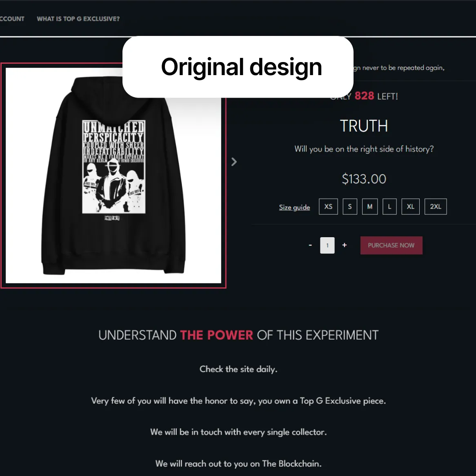Click the PURCHASE NOW button
Image resolution: width=476 pixels, height=476 pixels.
click(x=391, y=245)
